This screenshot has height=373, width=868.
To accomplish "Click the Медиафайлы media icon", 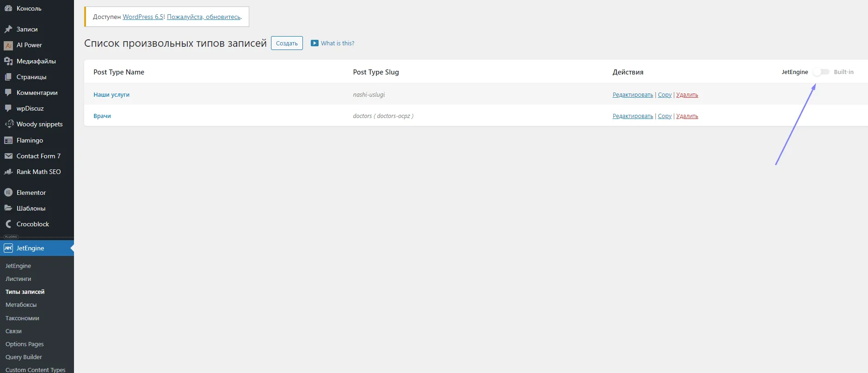I will pyautogui.click(x=8, y=61).
